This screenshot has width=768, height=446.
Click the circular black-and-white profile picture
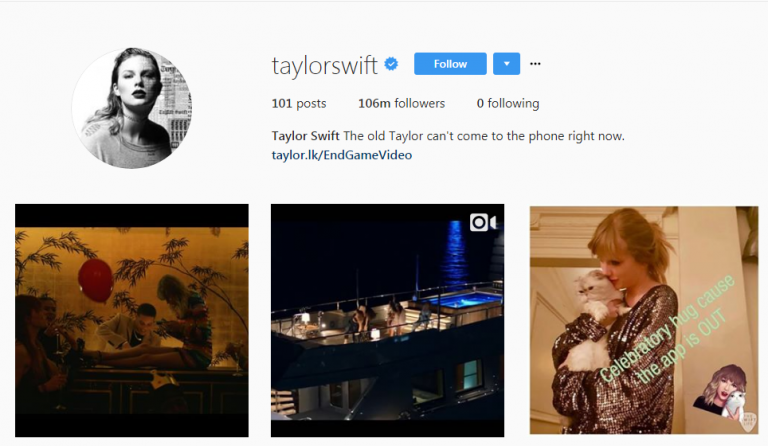click(132, 108)
